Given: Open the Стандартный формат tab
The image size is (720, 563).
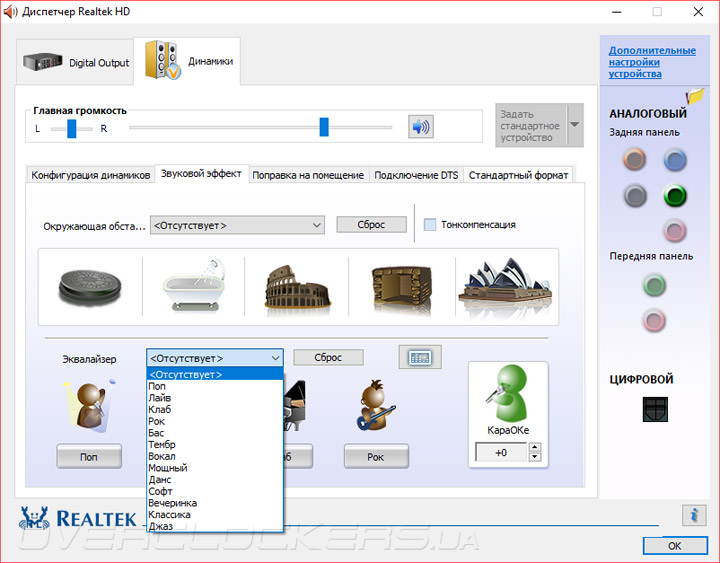Looking at the screenshot, I should click(518, 175).
